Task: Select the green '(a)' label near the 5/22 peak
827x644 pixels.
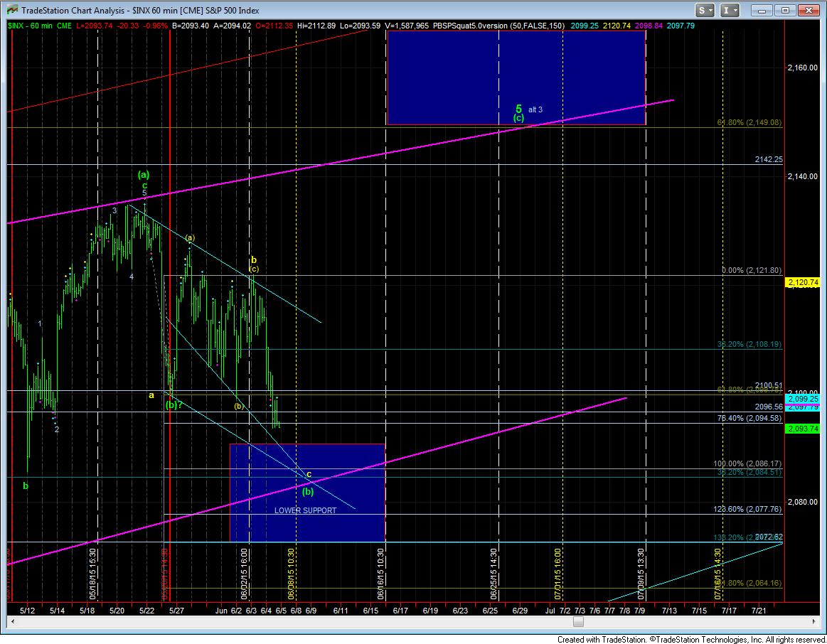Action: [x=144, y=174]
